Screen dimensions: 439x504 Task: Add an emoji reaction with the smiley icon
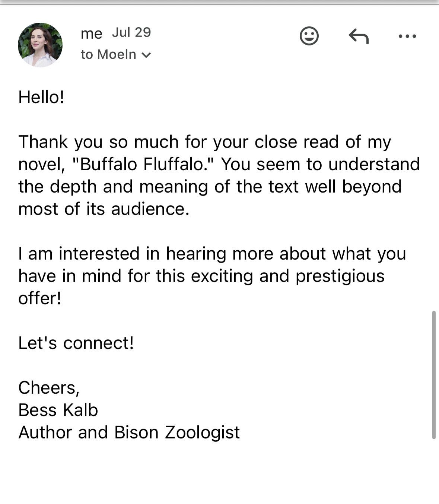tap(309, 36)
